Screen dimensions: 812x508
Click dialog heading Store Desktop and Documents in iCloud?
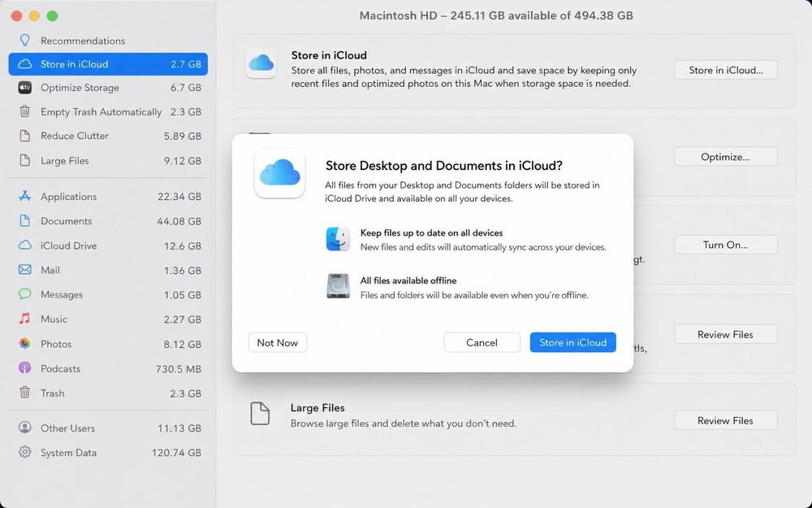(x=444, y=165)
